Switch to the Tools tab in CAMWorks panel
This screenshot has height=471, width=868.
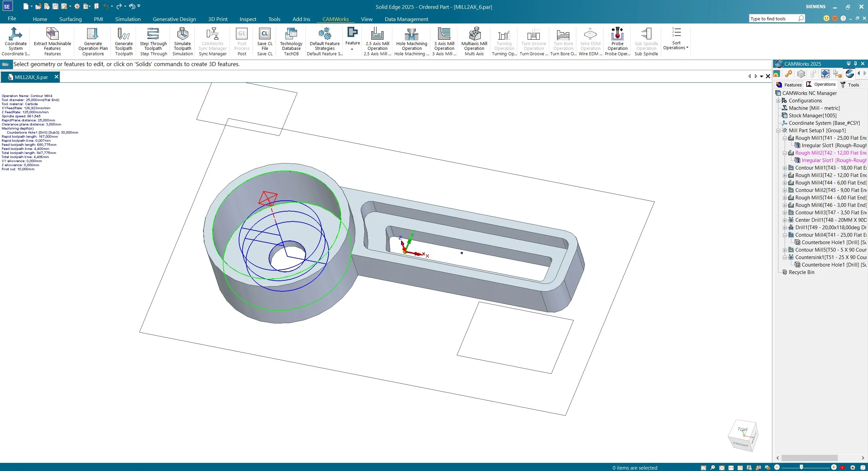tap(850, 85)
